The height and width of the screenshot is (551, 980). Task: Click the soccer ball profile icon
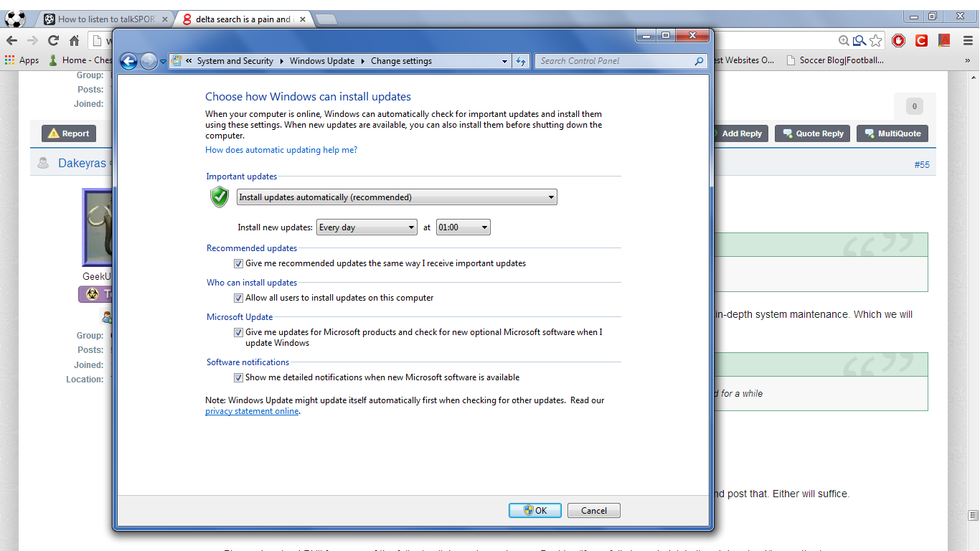click(x=14, y=19)
